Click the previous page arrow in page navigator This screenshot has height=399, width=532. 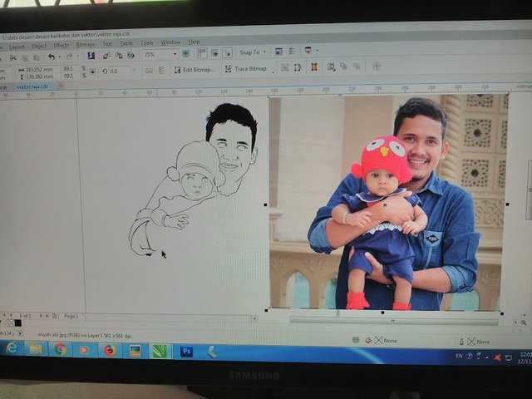(x=11, y=315)
